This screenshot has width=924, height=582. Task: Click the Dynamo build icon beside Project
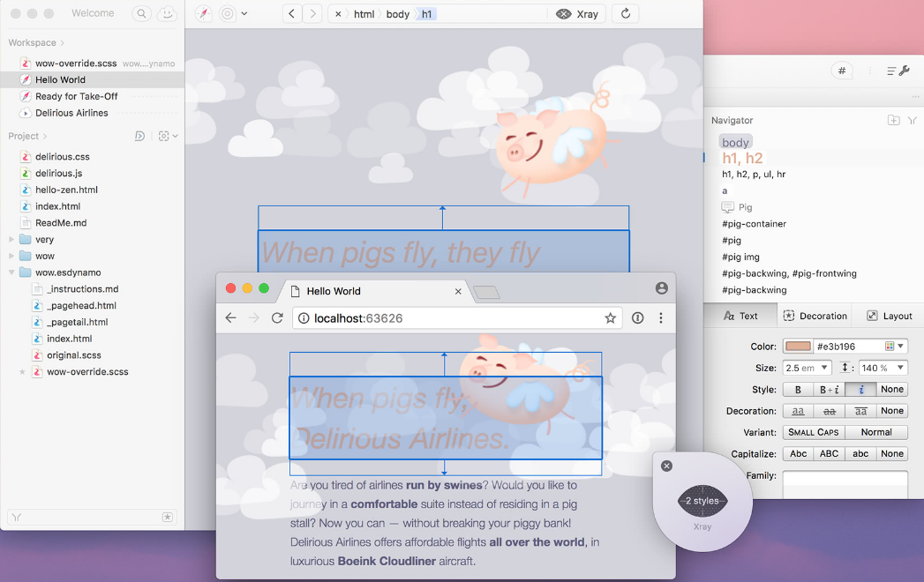139,136
